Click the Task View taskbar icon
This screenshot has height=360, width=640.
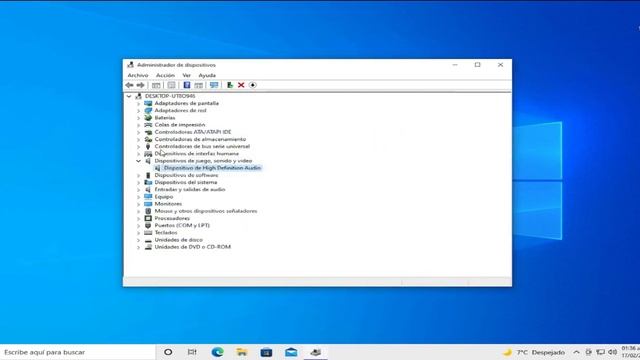pos(192,352)
